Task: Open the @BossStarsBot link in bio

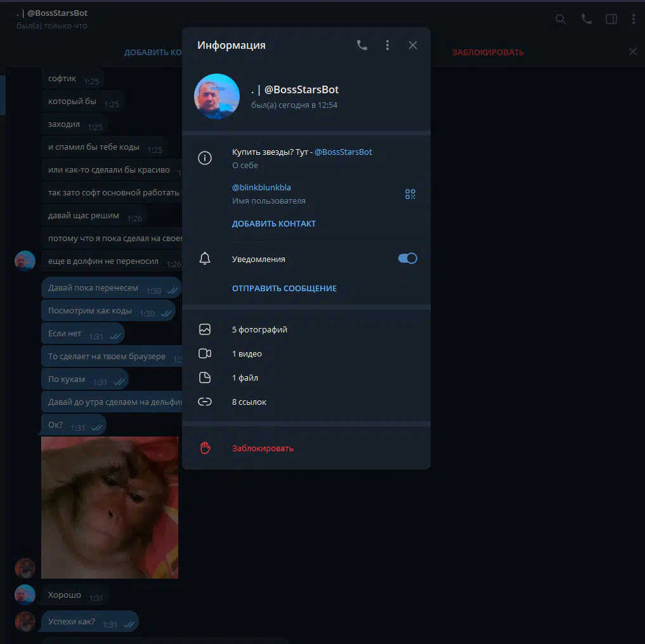Action: tap(343, 152)
